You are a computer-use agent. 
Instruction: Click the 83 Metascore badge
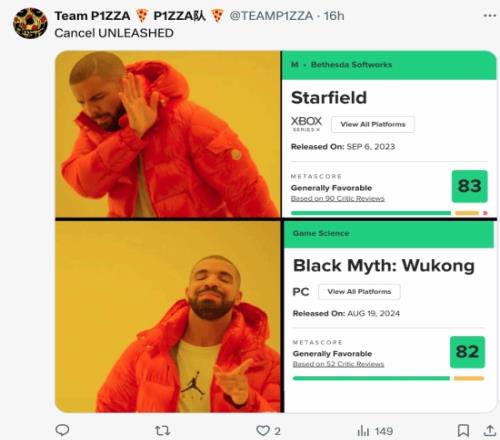tap(470, 186)
